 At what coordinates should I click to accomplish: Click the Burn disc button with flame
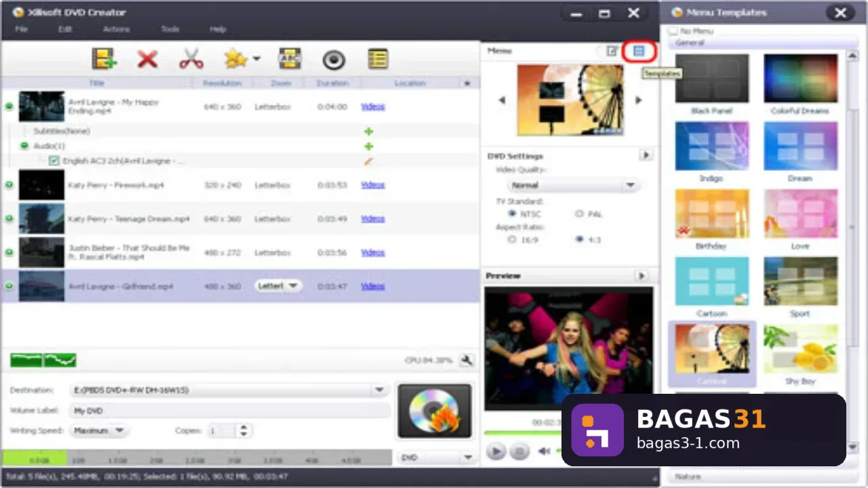pyautogui.click(x=435, y=411)
